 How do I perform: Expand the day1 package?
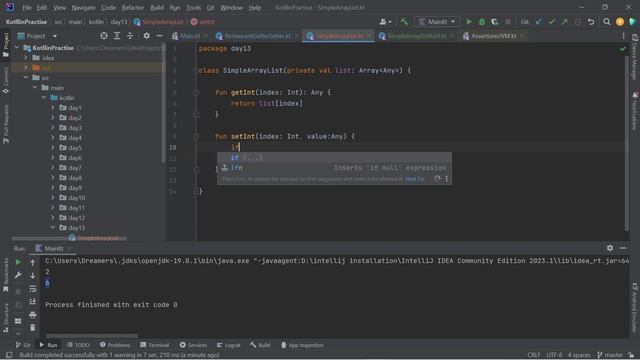tap(53, 108)
